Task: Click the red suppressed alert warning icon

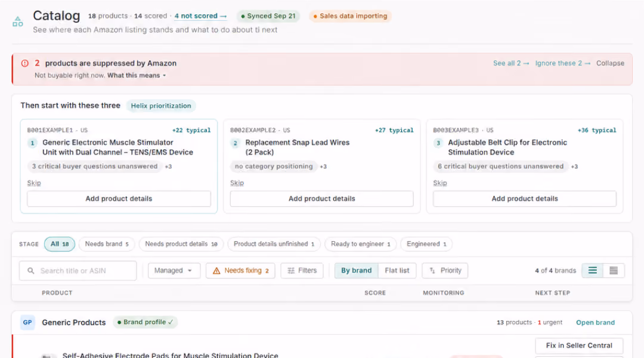Action: pos(25,63)
